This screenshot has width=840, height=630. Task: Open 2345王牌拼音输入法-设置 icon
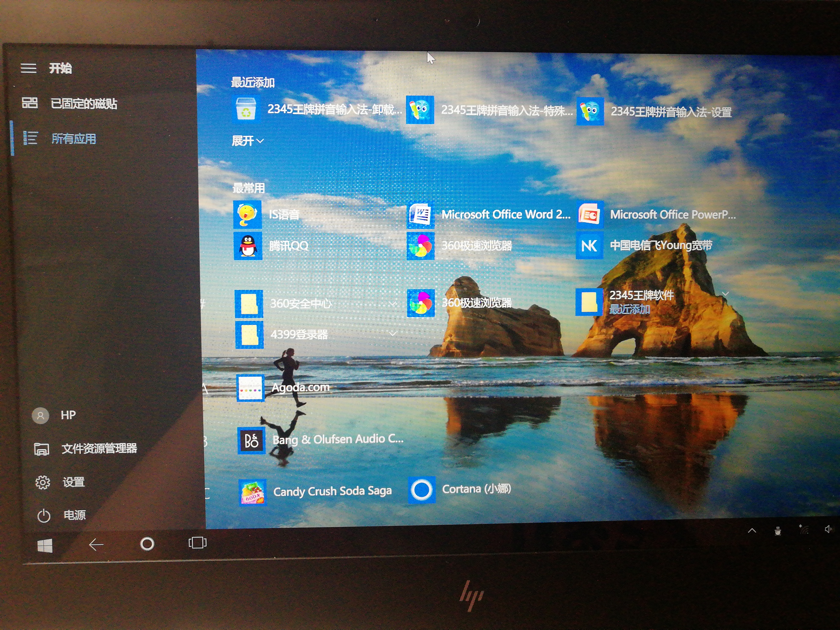coord(590,111)
